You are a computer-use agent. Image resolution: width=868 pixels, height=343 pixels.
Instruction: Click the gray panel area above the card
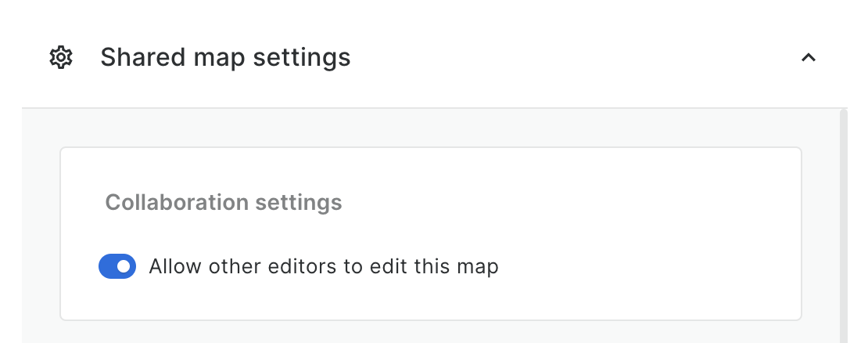point(430,128)
